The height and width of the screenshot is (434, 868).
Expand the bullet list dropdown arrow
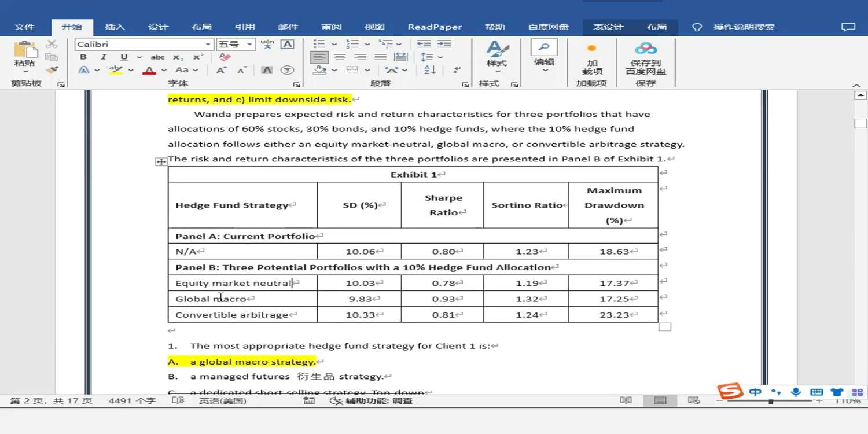(334, 44)
